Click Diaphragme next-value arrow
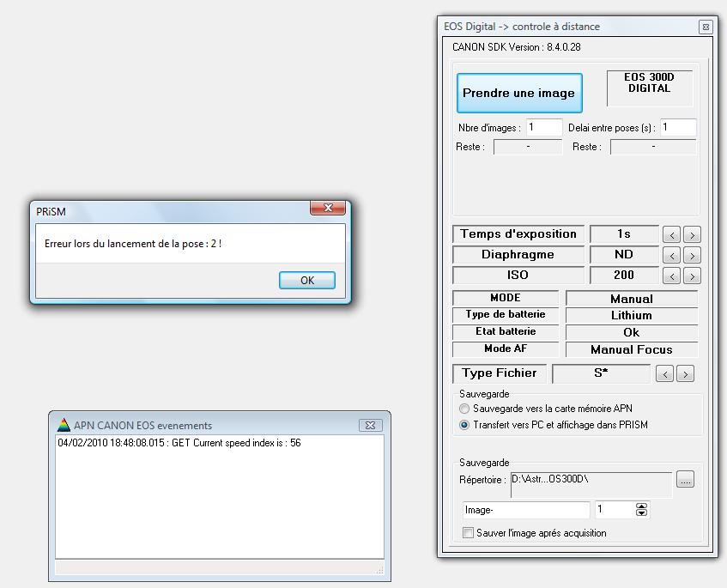 tap(692, 255)
